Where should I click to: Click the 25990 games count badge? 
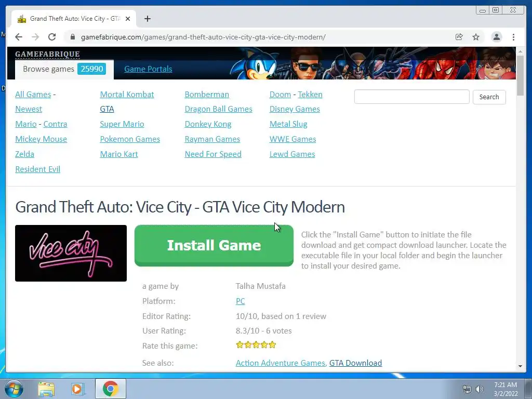[x=91, y=69]
